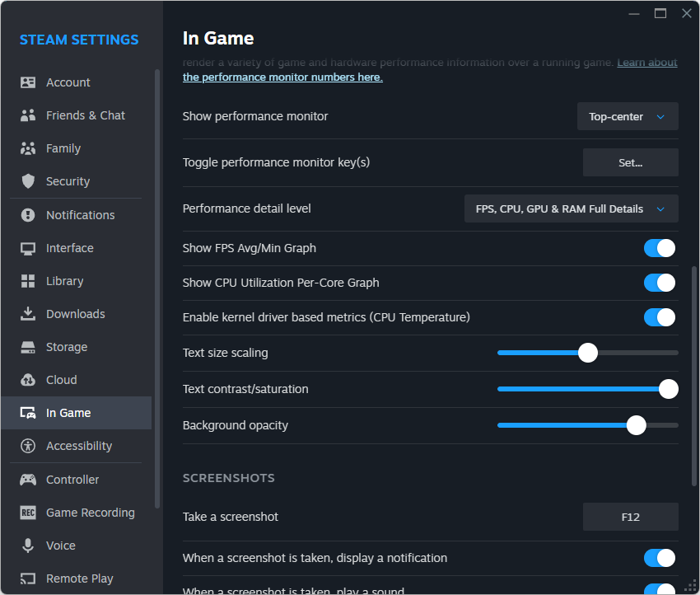Select Game Recording in the sidebar
Screen dimensions: 700x595
tap(77, 513)
